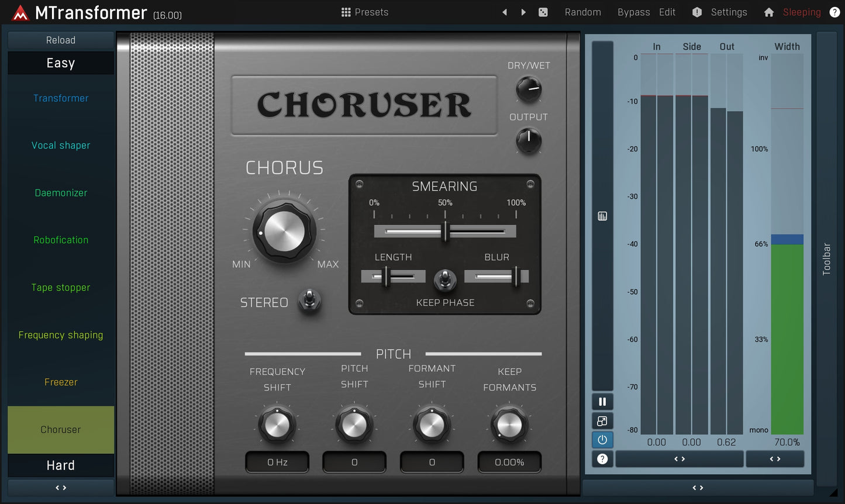The height and width of the screenshot is (504, 845).
Task: Switch to the Easy tab
Action: click(x=60, y=63)
